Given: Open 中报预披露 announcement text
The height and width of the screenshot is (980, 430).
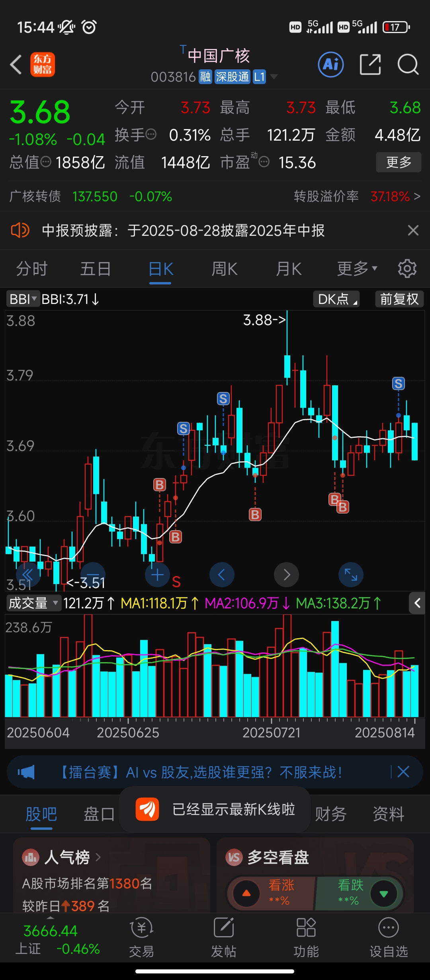Looking at the screenshot, I should coord(183,230).
